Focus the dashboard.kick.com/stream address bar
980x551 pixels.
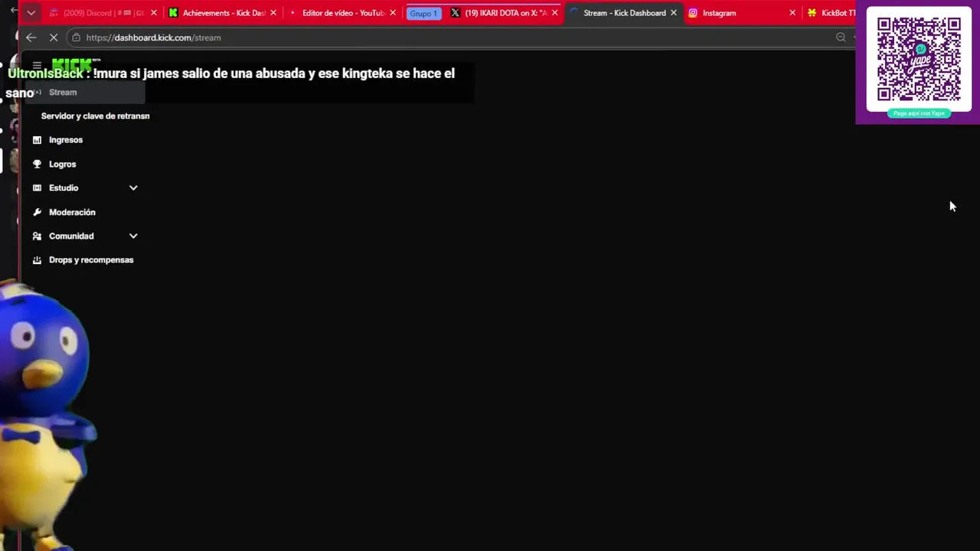(x=459, y=37)
